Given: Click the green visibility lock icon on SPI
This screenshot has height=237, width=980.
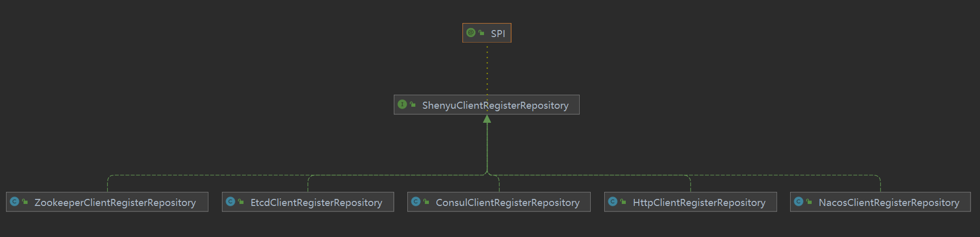Looking at the screenshot, I should (x=481, y=33).
